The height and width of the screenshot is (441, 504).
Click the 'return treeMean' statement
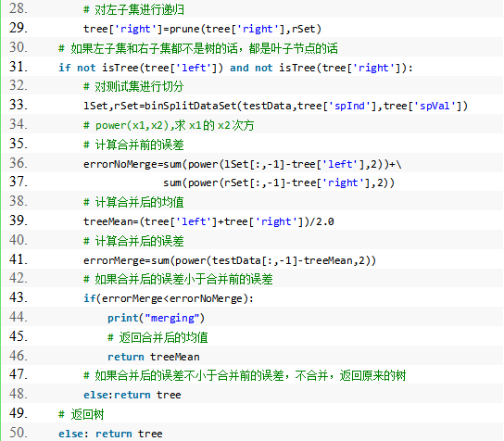[x=153, y=357]
